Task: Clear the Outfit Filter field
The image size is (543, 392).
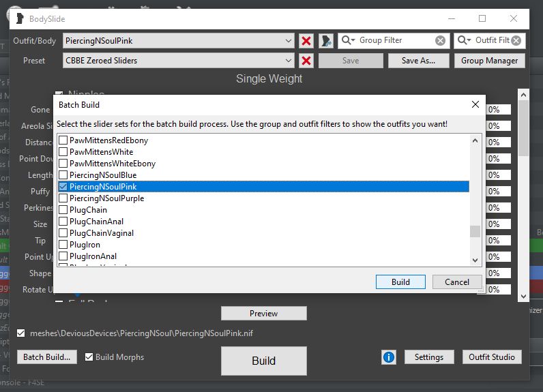Action: coord(516,41)
